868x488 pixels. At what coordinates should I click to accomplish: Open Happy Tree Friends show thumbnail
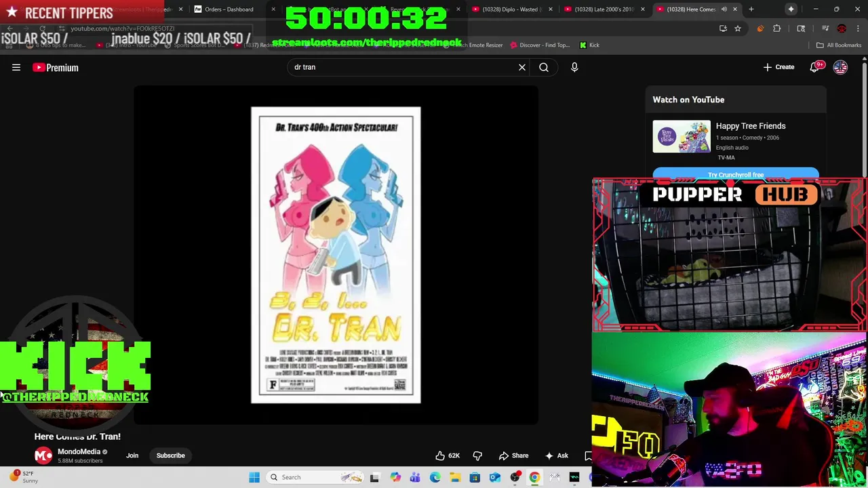coord(682,137)
